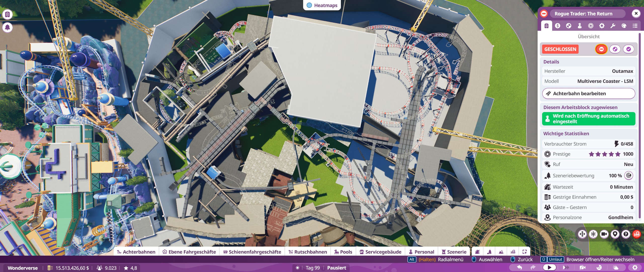Open the Servicegebäude menu
The width and height of the screenshot is (644, 272).
point(380,252)
